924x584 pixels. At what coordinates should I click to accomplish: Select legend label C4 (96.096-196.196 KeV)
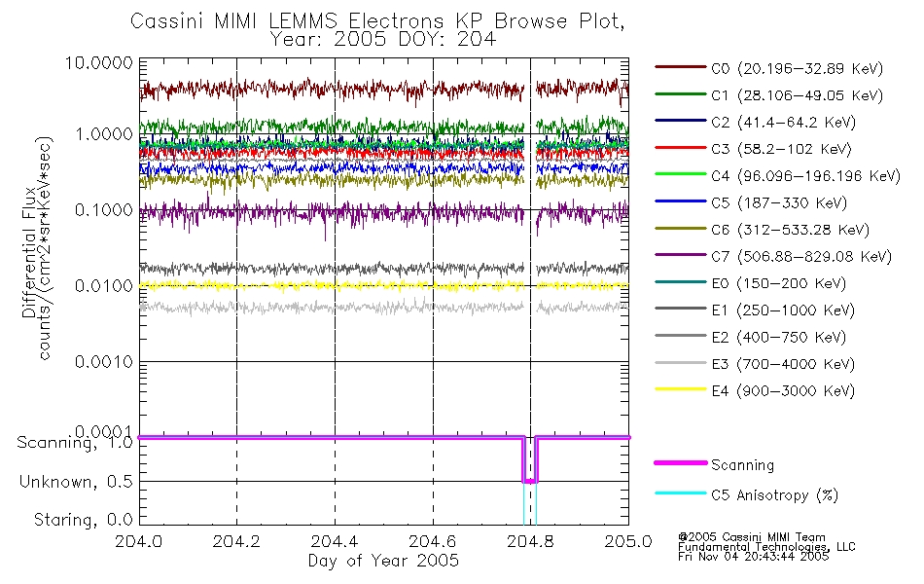[x=805, y=176]
